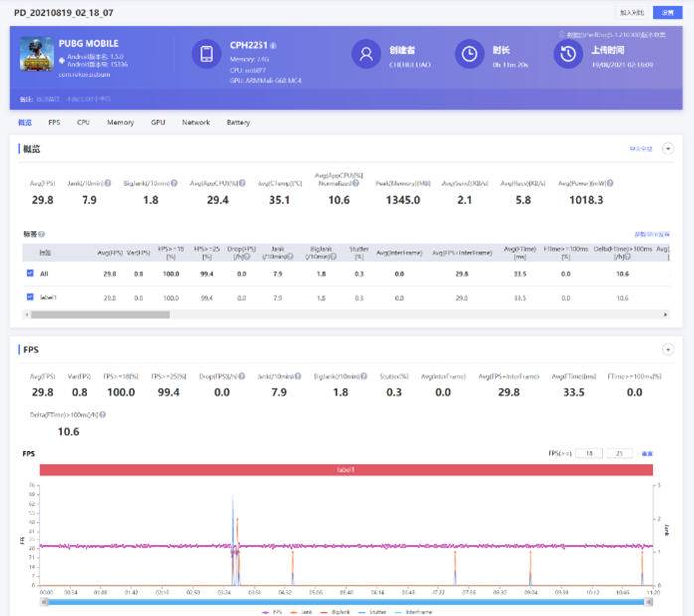
Task: Switch to the Memory tab
Action: tap(120, 122)
